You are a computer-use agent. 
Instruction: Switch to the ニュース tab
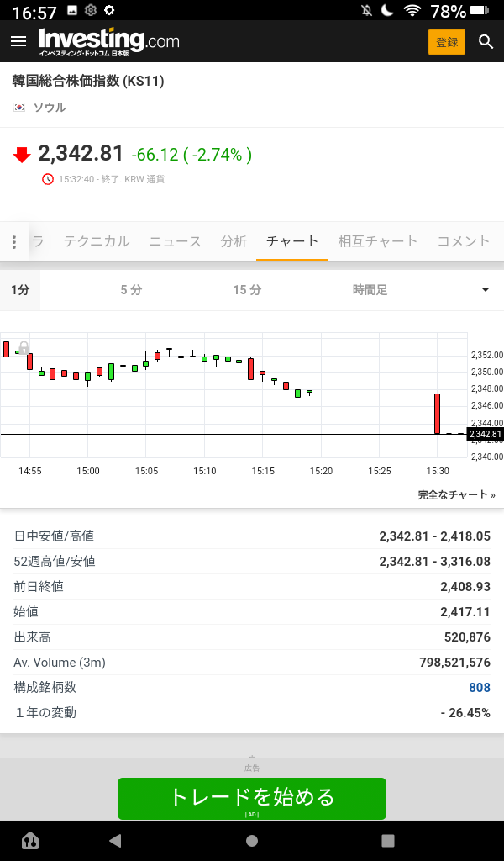point(175,241)
